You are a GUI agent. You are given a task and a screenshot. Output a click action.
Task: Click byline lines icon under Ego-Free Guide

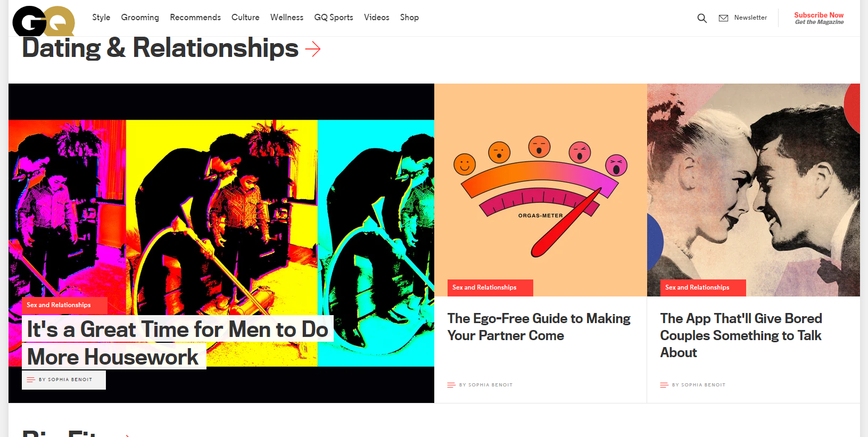pyautogui.click(x=451, y=385)
